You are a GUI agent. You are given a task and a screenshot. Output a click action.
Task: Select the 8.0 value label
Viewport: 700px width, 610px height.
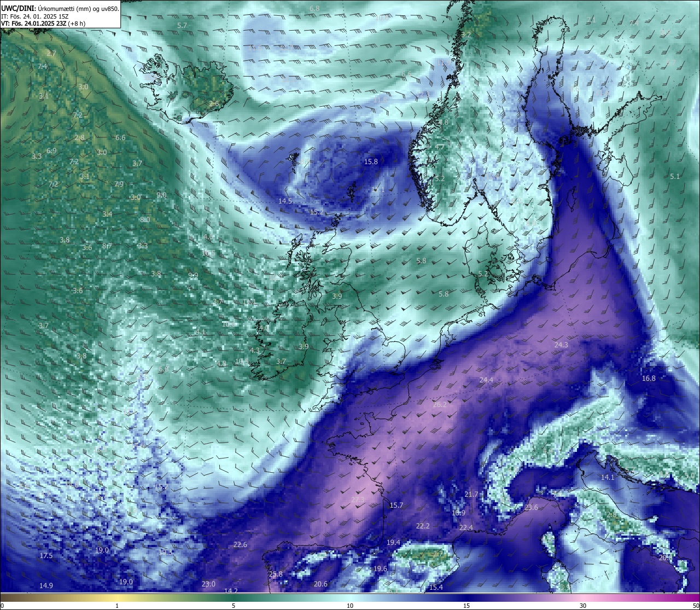(145, 219)
